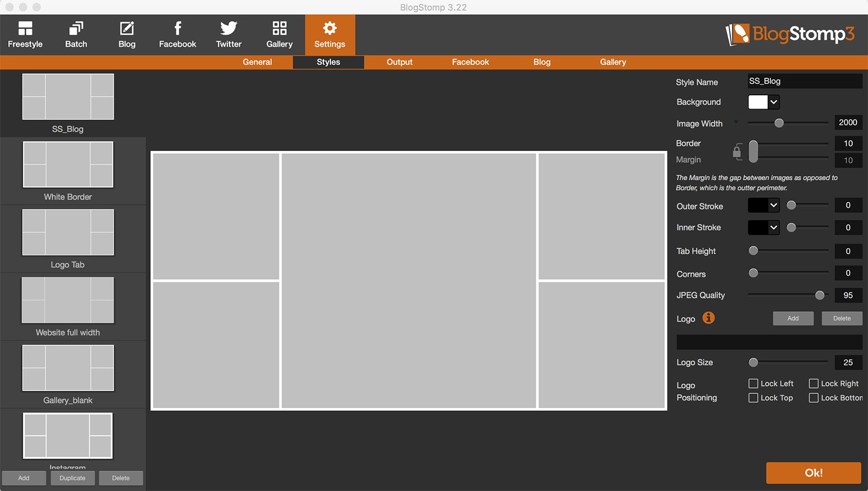This screenshot has width=868, height=491.
Task: Select the Gallery_blank style thumbnail
Action: pyautogui.click(x=68, y=368)
